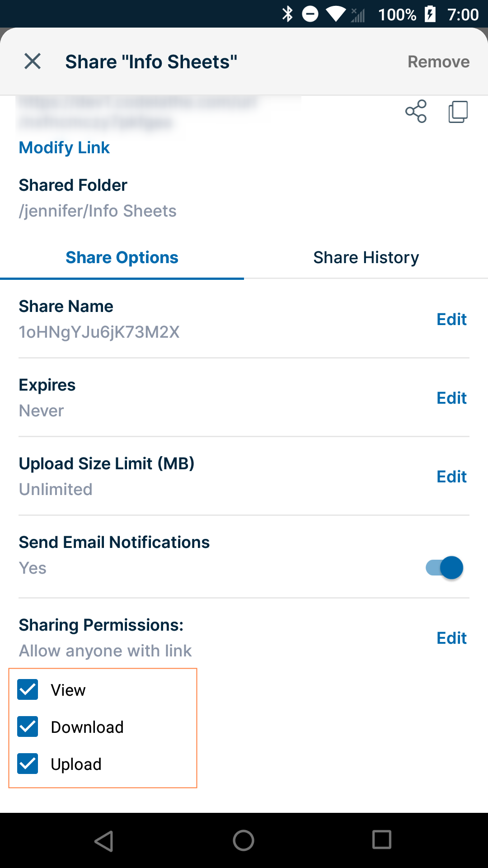Tap the share link icon

416,111
